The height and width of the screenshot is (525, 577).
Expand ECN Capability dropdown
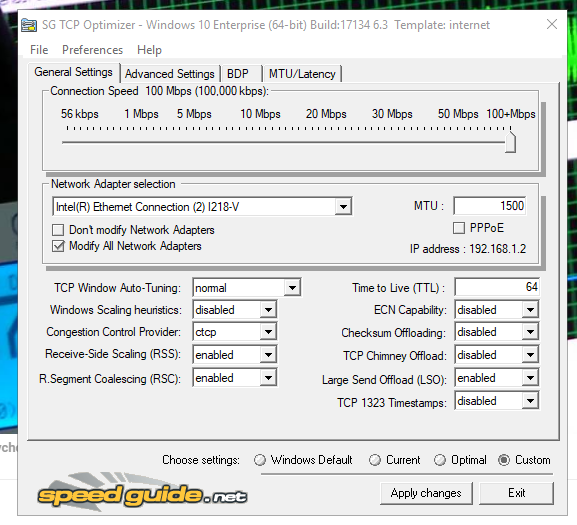click(530, 310)
